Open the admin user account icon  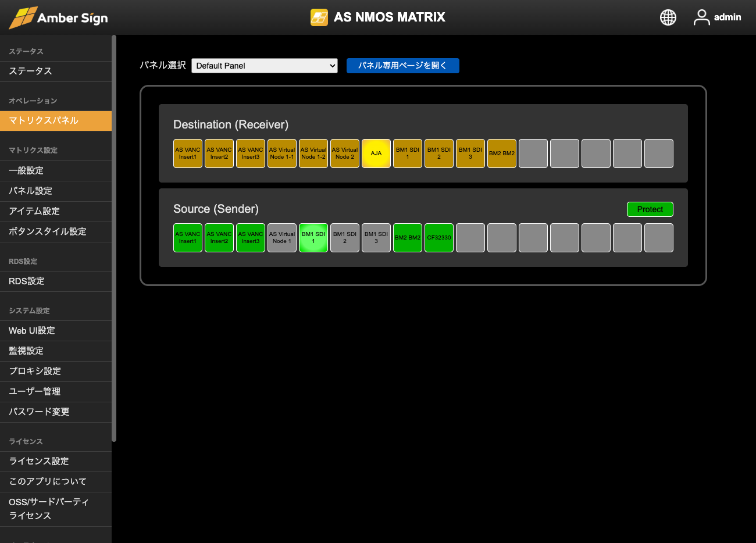[701, 17]
